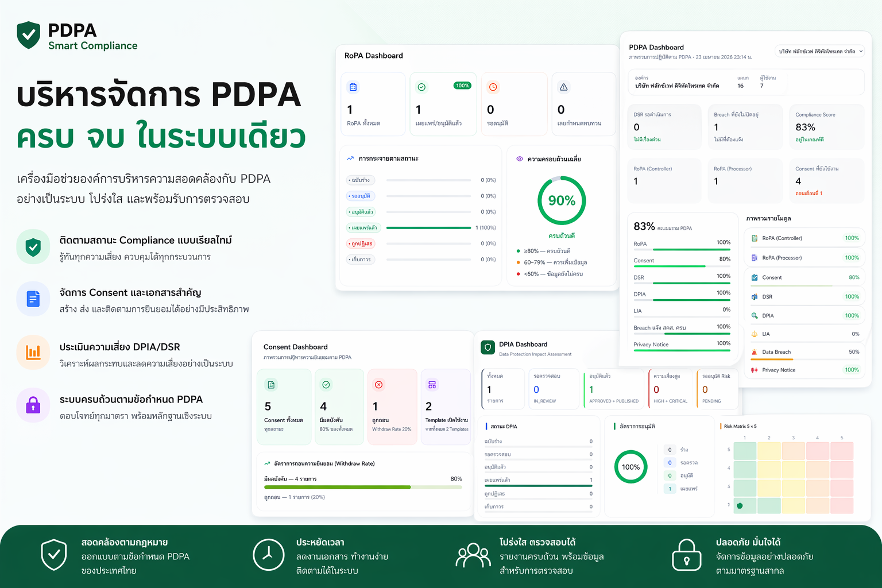Viewport: 882px width, 588px height.
Task: Click the ≥80% — ครบถ้วนดี legend entry
Action: click(543, 251)
